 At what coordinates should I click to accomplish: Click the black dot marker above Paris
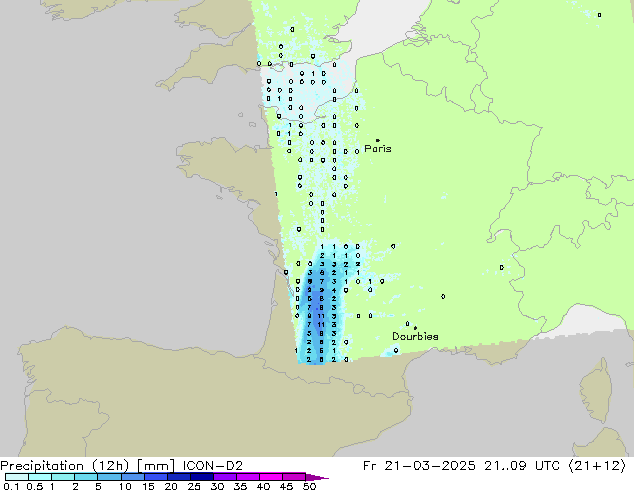[x=378, y=140]
